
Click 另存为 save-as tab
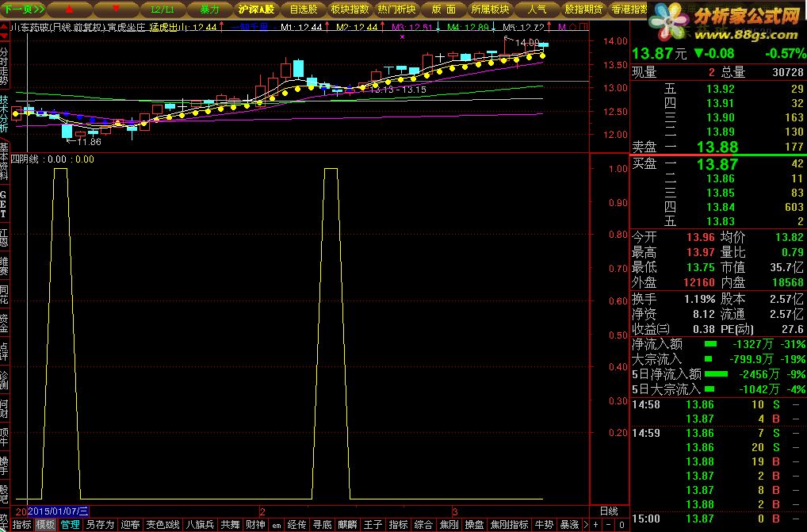click(100, 525)
